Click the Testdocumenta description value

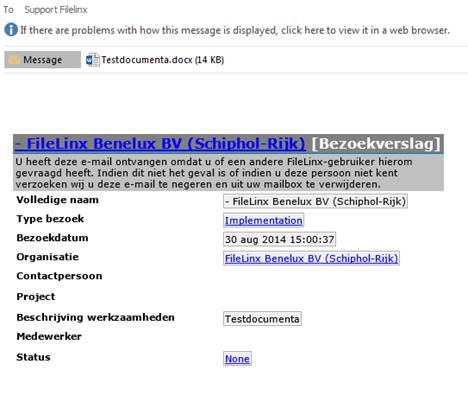tap(262, 319)
